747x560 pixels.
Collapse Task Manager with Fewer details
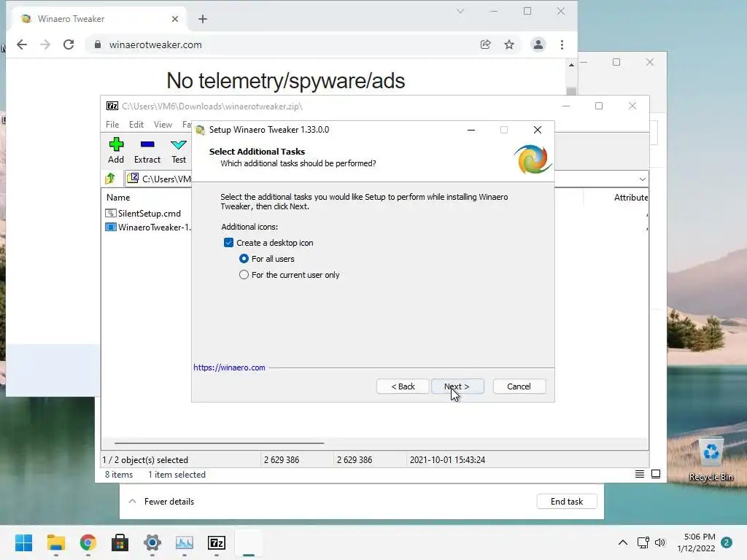(161, 502)
